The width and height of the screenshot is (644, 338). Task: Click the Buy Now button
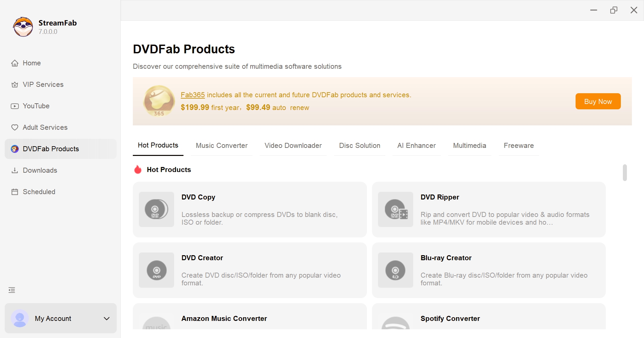[598, 101]
